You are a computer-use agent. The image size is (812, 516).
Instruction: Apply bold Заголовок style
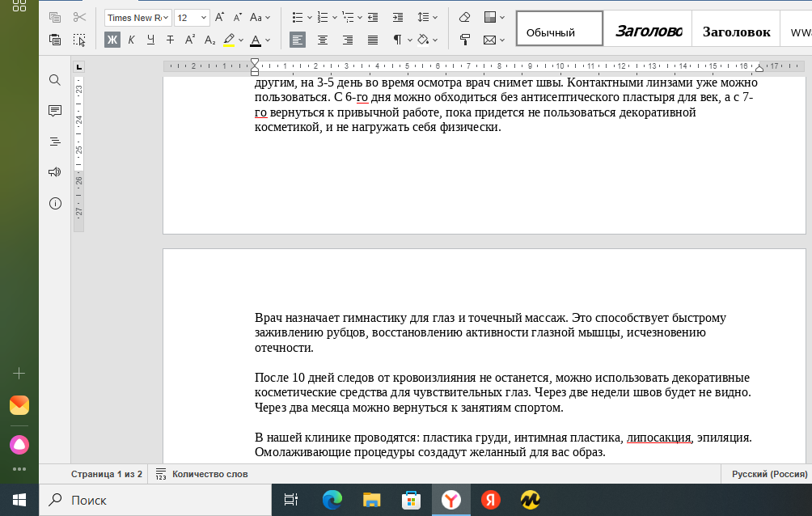(736, 28)
